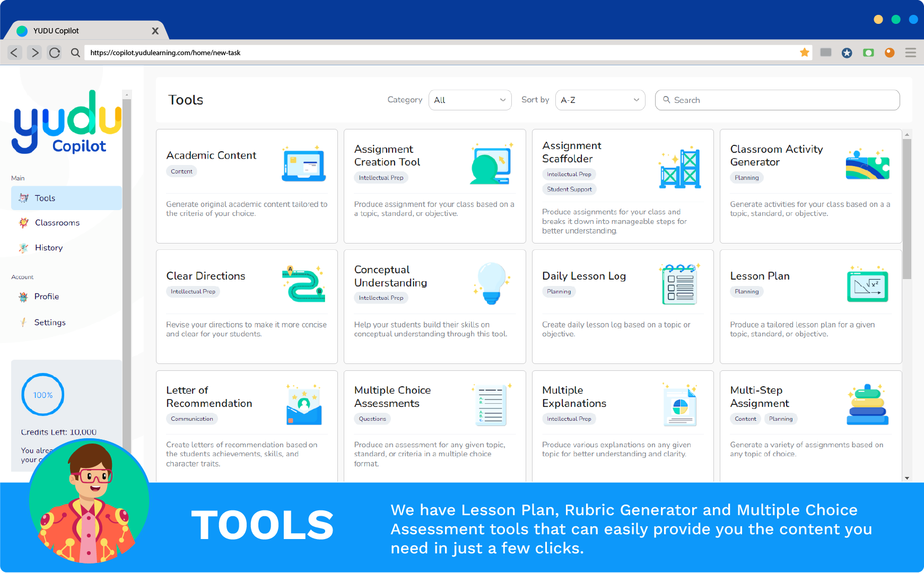Open the Sort by A-Z dropdown
This screenshot has width=924, height=573.
(x=600, y=100)
